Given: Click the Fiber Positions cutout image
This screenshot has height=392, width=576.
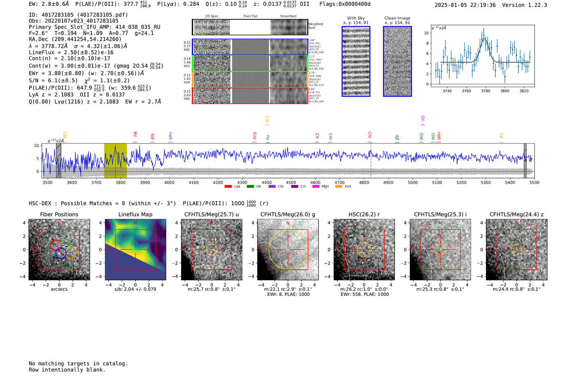Looking at the screenshot, I should pyautogui.click(x=59, y=250).
